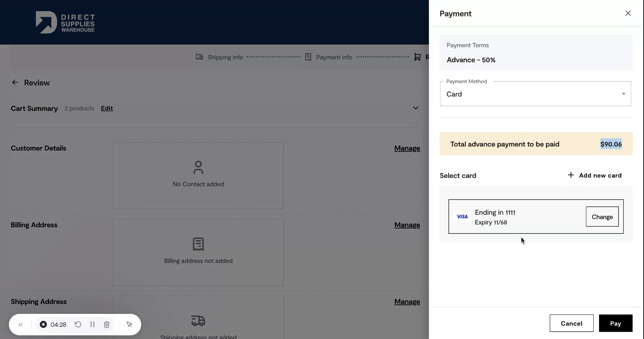Screen dimensions: 644x339
Task: Select the cursor pointer icon in the recording widget
Action: pyautogui.click(x=130, y=324)
